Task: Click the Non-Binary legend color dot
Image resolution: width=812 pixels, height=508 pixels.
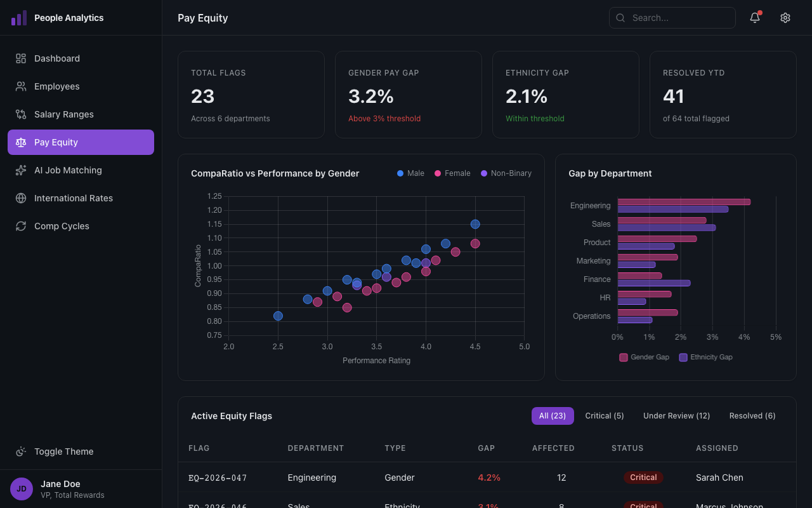Action: tap(483, 173)
